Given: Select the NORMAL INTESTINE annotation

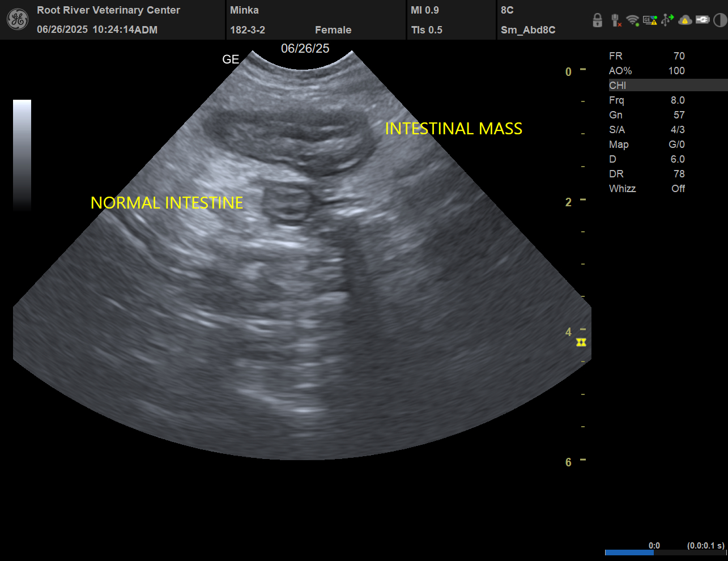Looking at the screenshot, I should tap(167, 203).
